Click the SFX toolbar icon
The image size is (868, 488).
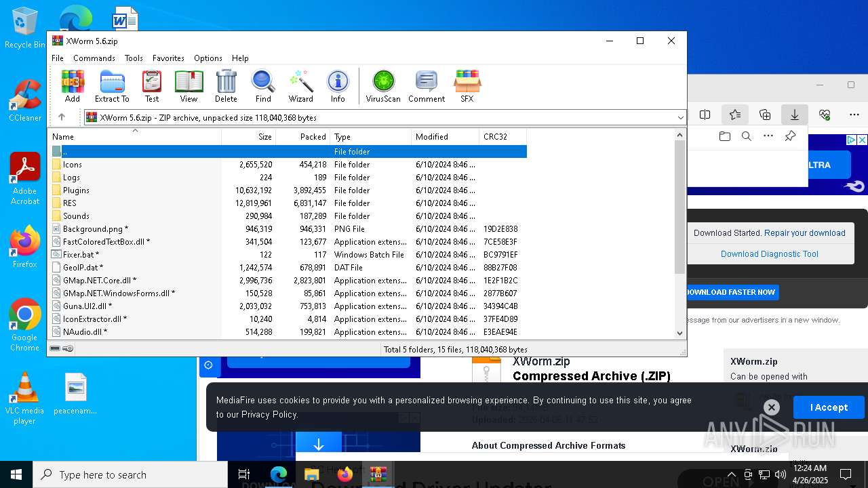tap(467, 86)
